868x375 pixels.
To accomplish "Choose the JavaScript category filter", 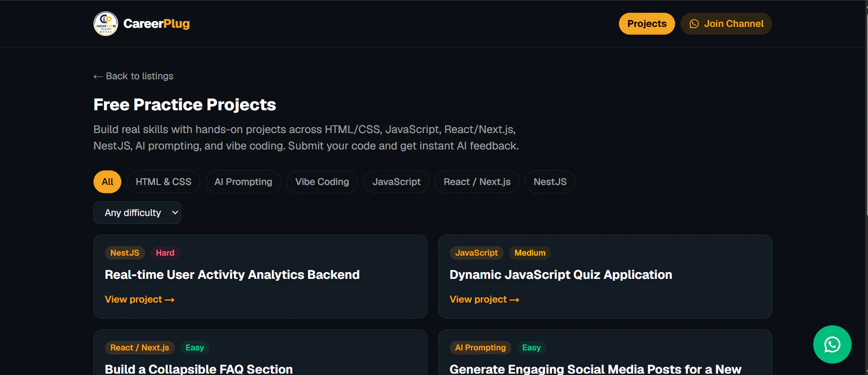I will pos(396,182).
